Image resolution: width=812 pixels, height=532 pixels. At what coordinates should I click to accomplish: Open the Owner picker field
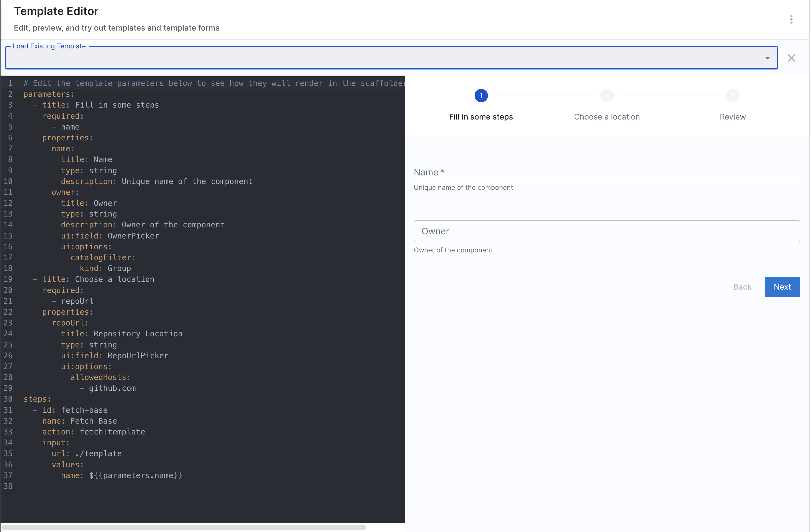click(x=607, y=231)
